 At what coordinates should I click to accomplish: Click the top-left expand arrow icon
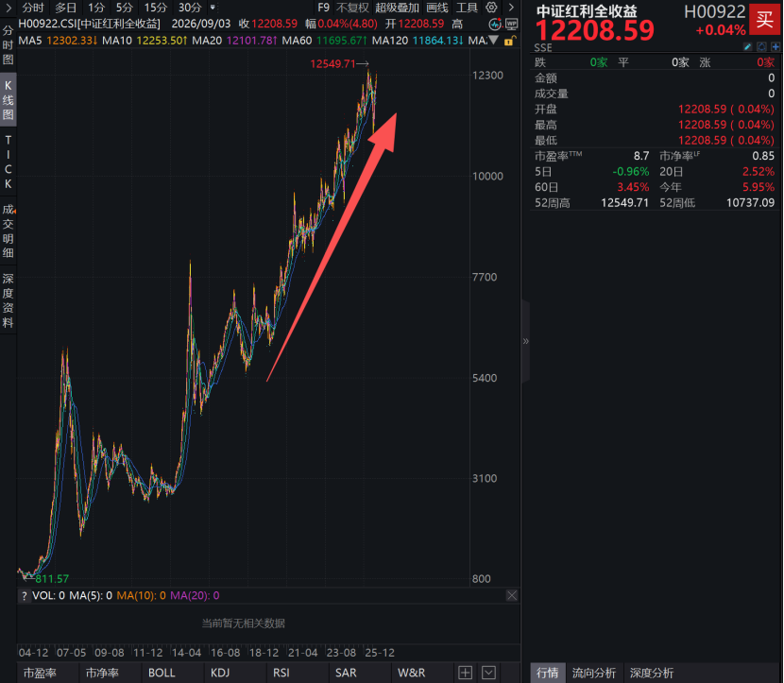[8, 8]
